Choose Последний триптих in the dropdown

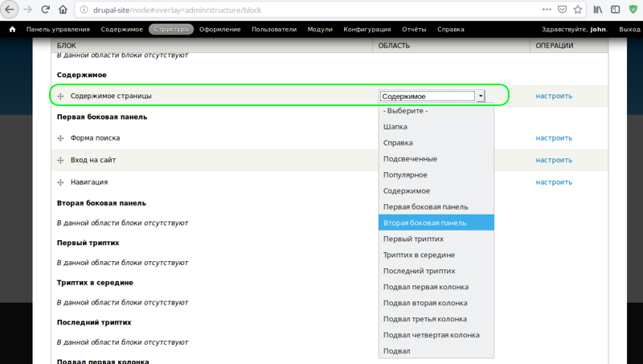click(x=436, y=271)
